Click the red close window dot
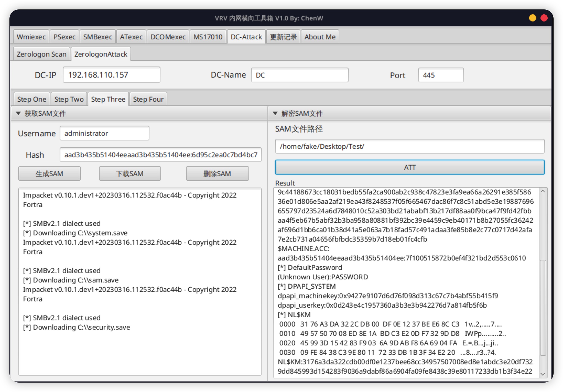Viewport: 563px width, 392px height. tap(544, 18)
